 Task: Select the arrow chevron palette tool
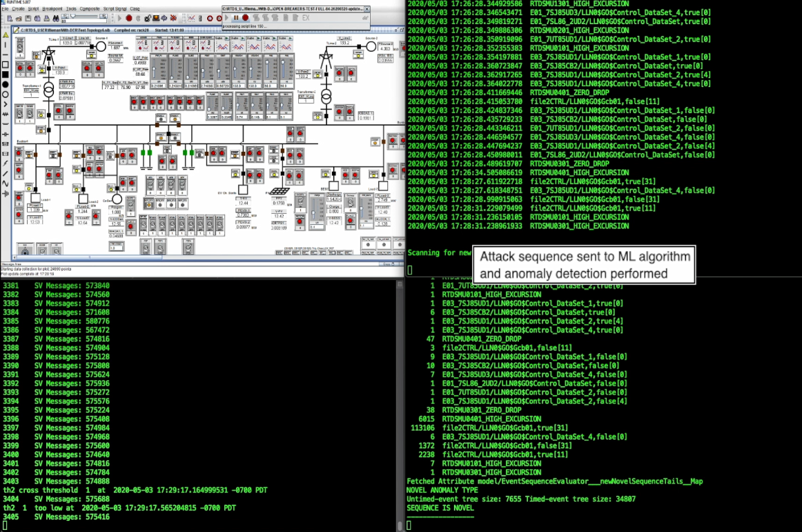pyautogui.click(x=6, y=104)
